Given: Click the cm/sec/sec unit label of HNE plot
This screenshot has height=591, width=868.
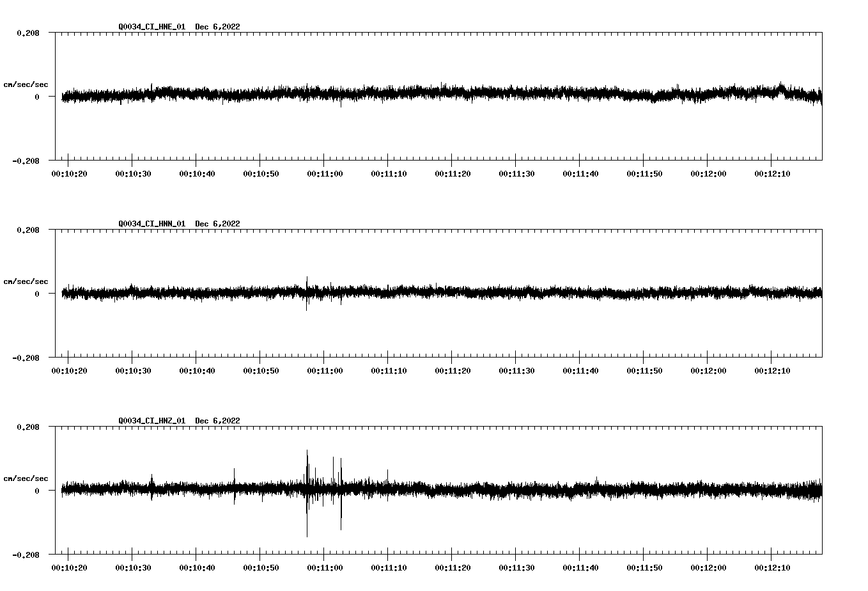Looking at the screenshot, I should [x=26, y=84].
